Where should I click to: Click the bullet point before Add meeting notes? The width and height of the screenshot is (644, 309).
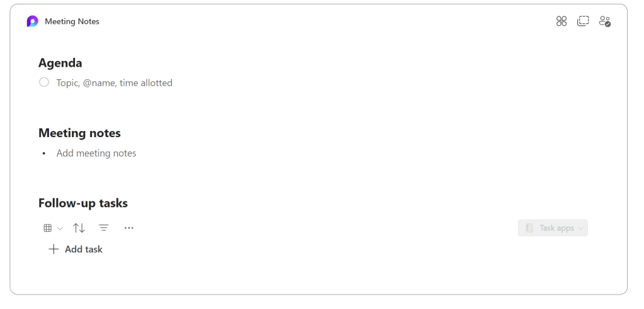(x=44, y=154)
